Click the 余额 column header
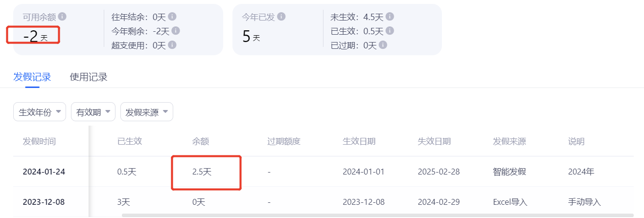The image size is (644, 218). click(x=201, y=141)
